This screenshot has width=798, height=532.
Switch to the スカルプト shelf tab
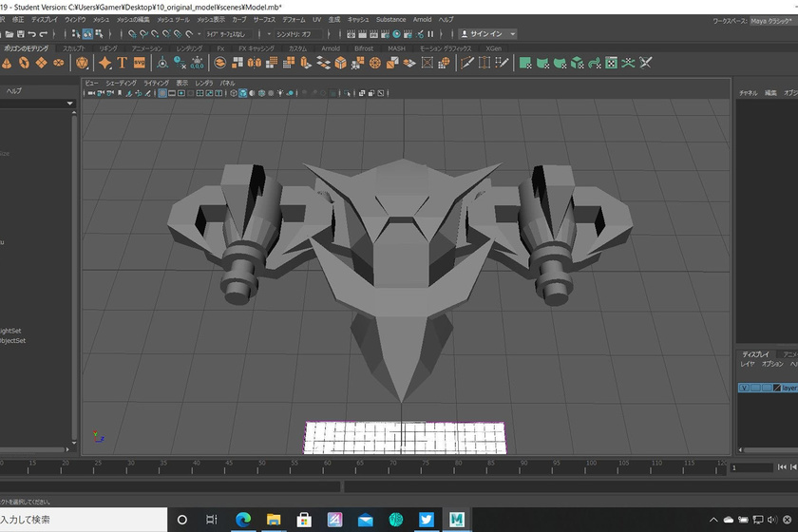pos(73,48)
